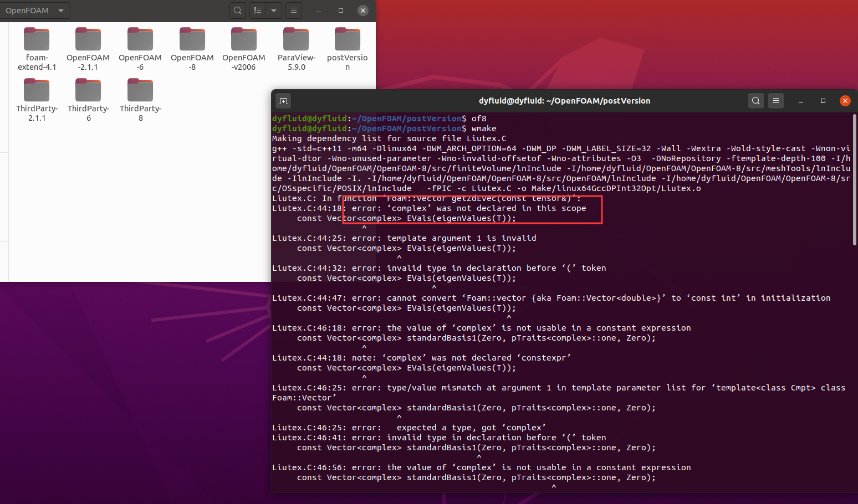Click the terminal vertical scrollbar
The image size is (858, 504).
855,179
